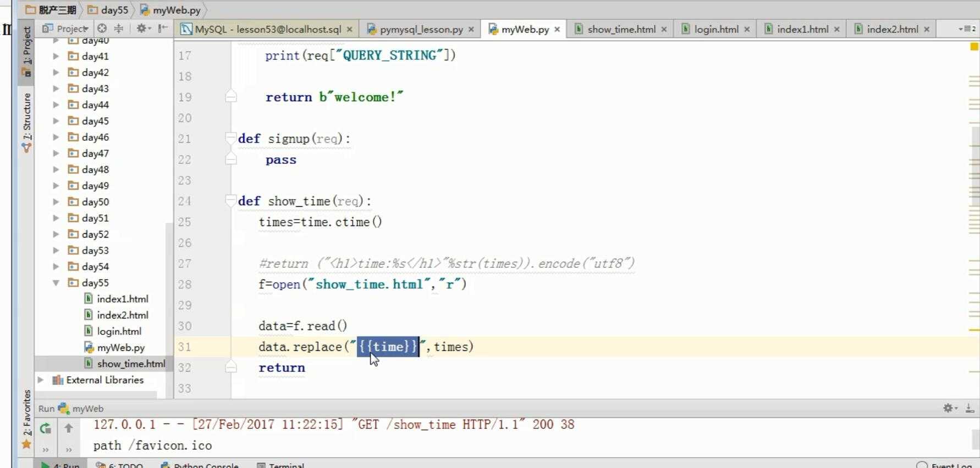Viewport: 980px width, 468px height.
Task: Show hidden tabs list dropdown
Action: pyautogui.click(x=967, y=29)
